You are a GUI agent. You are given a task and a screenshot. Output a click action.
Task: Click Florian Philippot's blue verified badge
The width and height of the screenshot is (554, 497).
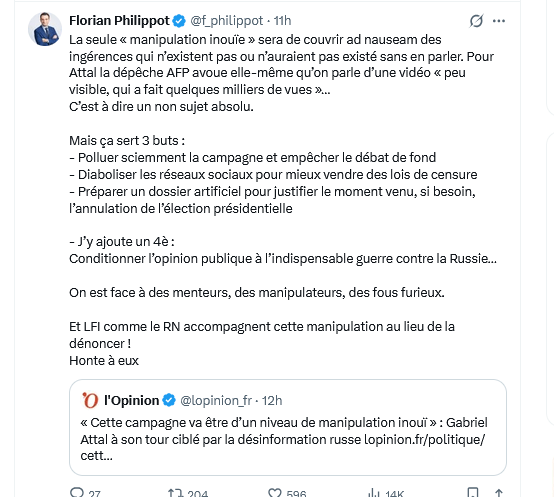(x=179, y=21)
